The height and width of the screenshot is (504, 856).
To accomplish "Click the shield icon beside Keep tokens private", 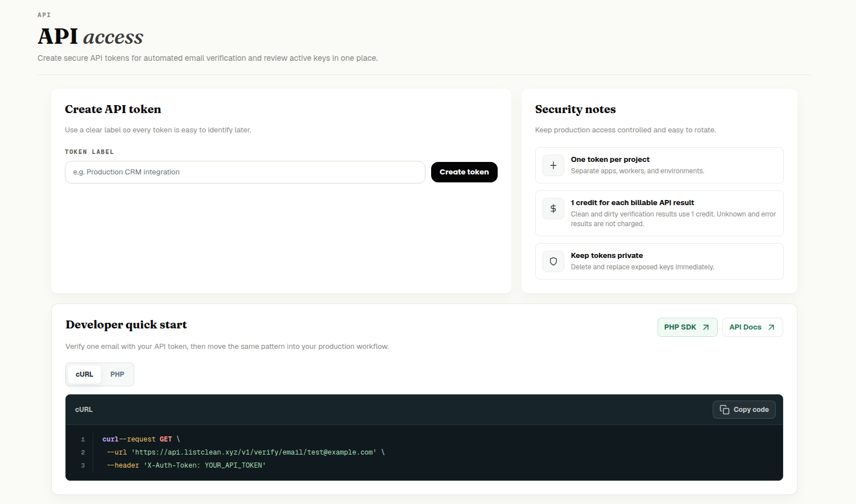I will pyautogui.click(x=553, y=261).
